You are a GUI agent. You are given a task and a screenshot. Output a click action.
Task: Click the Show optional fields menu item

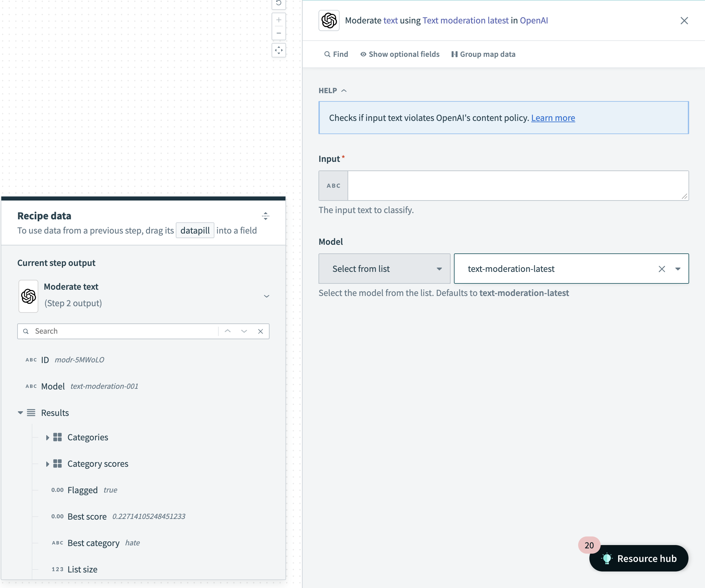(x=399, y=54)
